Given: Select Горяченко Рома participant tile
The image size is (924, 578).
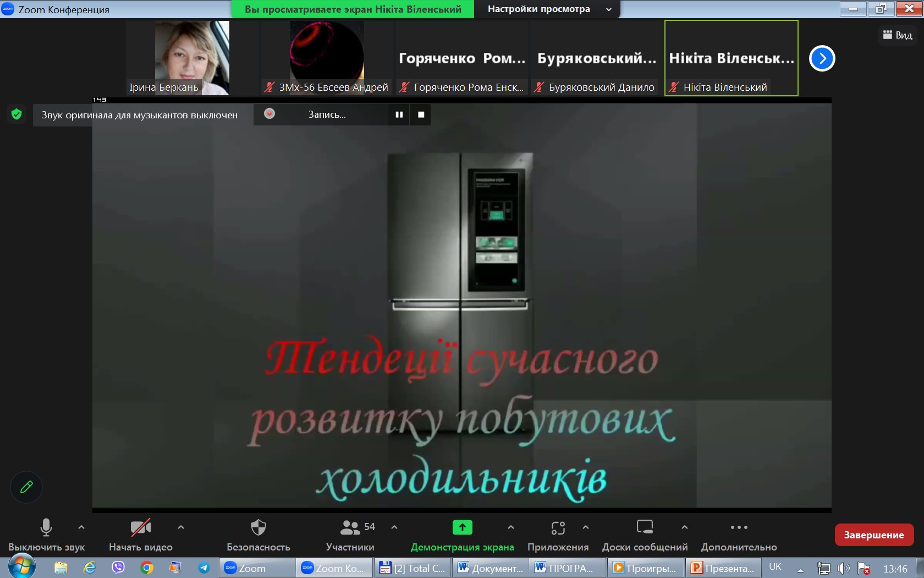Looking at the screenshot, I should tap(461, 58).
